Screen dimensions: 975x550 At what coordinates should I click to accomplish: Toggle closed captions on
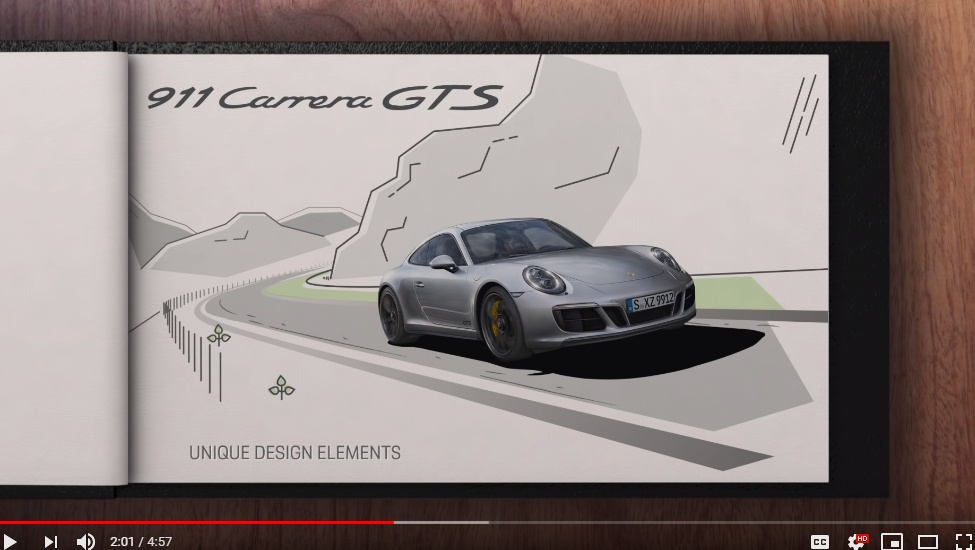(x=820, y=542)
